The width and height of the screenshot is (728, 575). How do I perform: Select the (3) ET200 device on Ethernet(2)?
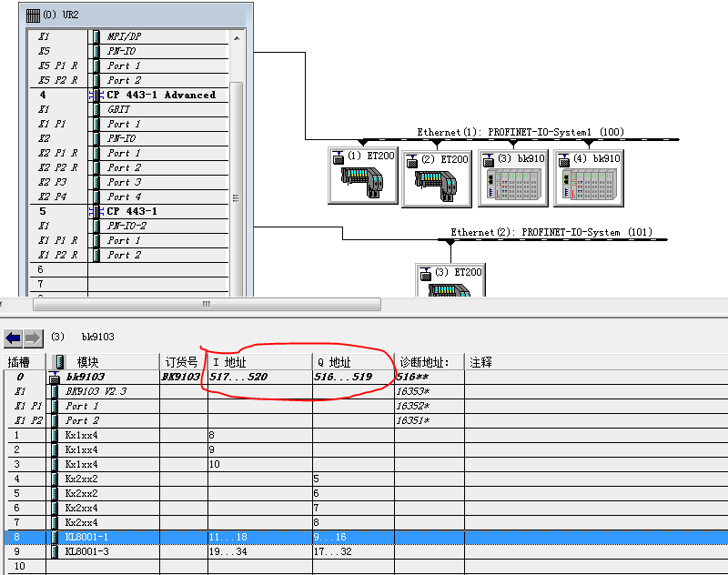click(x=450, y=281)
